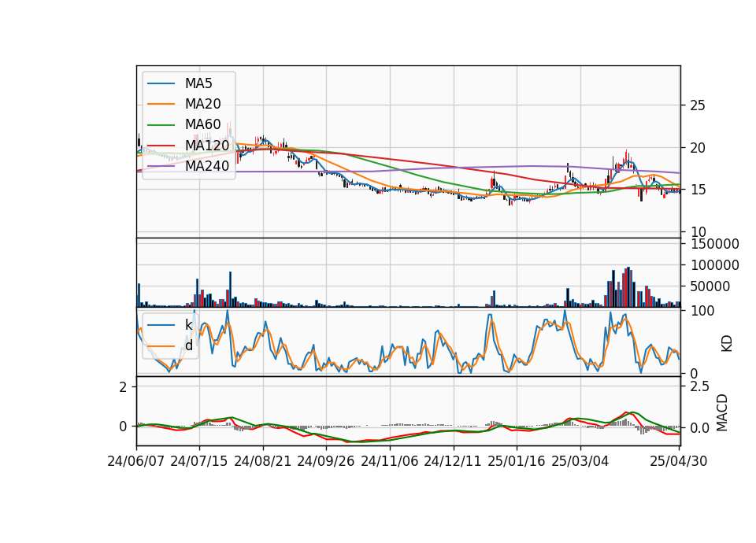Click the 25/01/16 date axis label

[517, 462]
